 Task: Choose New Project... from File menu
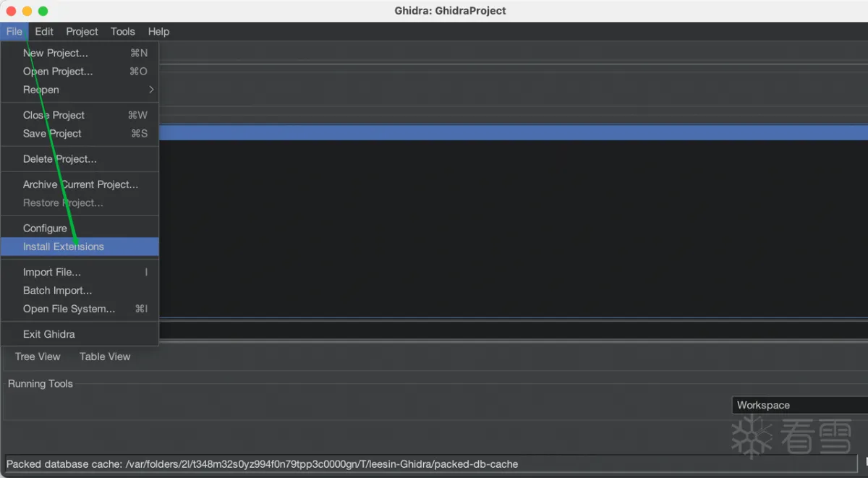tap(80, 53)
